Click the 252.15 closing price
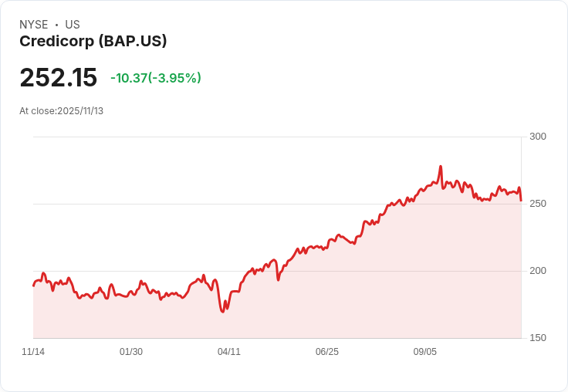Screen dimensions: 568x392 pyautogui.click(x=59, y=77)
